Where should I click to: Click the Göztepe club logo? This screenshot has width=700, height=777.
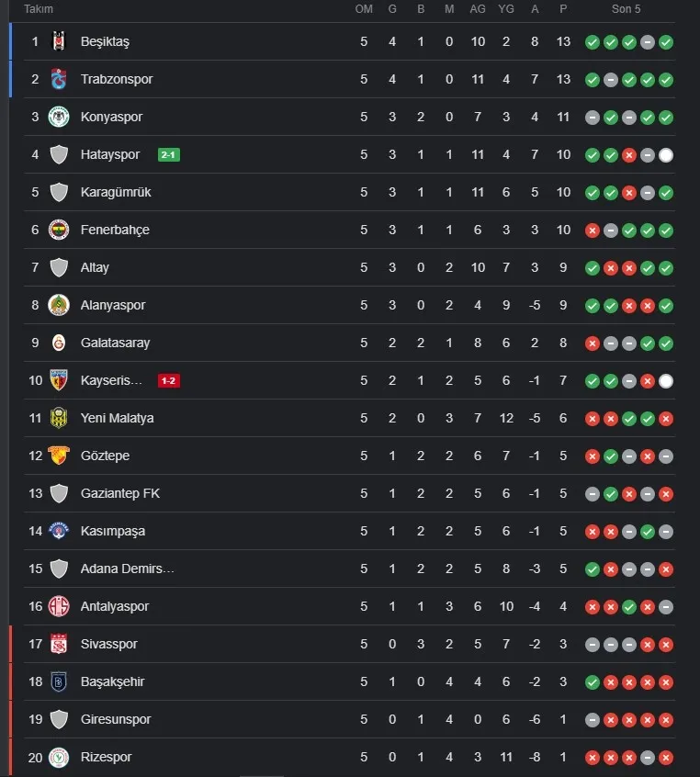tap(60, 456)
